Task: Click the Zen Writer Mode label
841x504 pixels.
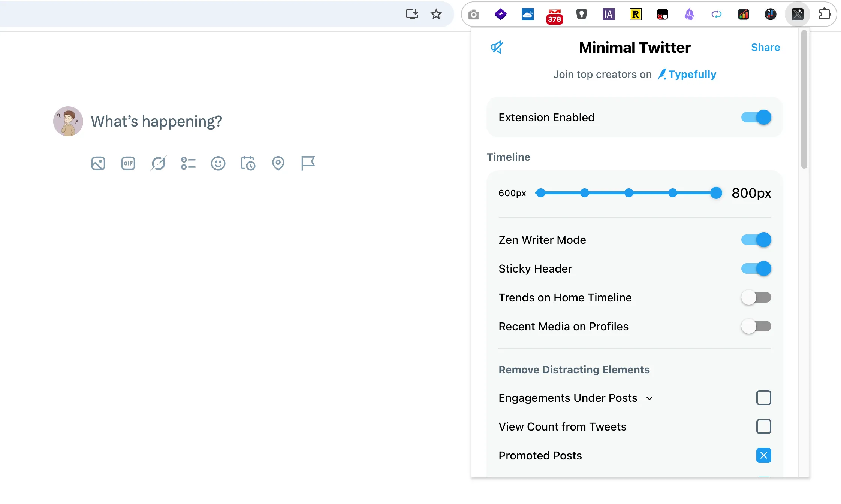Action: [542, 240]
